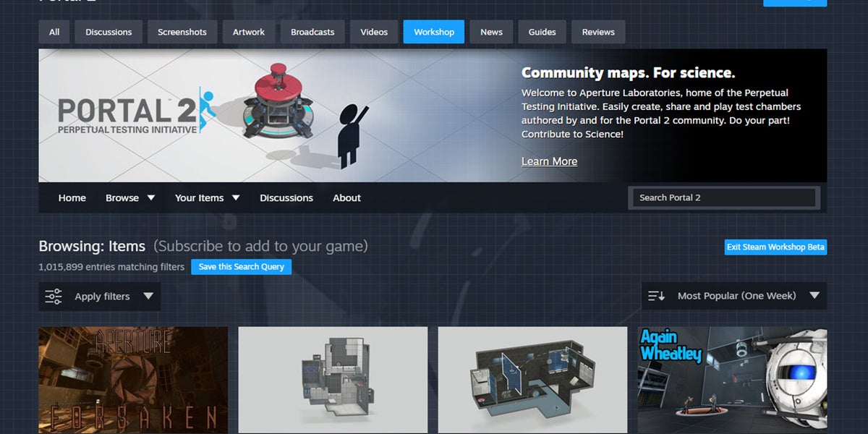The height and width of the screenshot is (434, 868).
Task: Open the isometric room map thumbnail
Action: pos(532,380)
